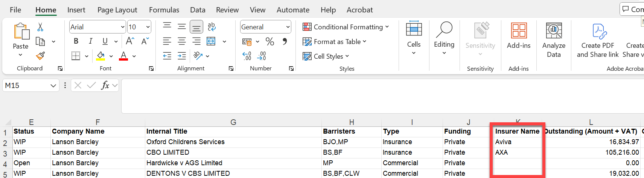The image size is (644, 178).
Task: Select cell with Aviva
Action: 518,142
